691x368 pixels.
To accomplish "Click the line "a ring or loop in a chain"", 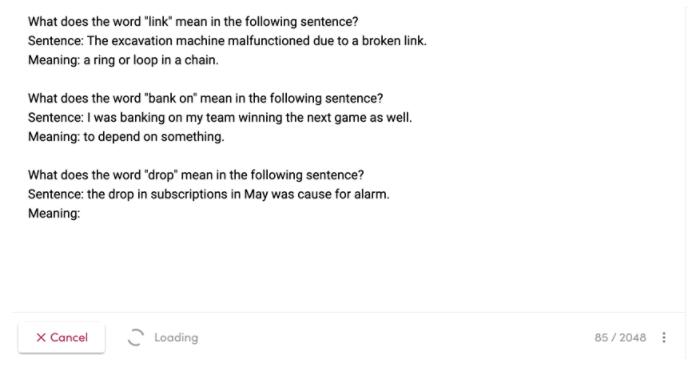I will 150,60.
